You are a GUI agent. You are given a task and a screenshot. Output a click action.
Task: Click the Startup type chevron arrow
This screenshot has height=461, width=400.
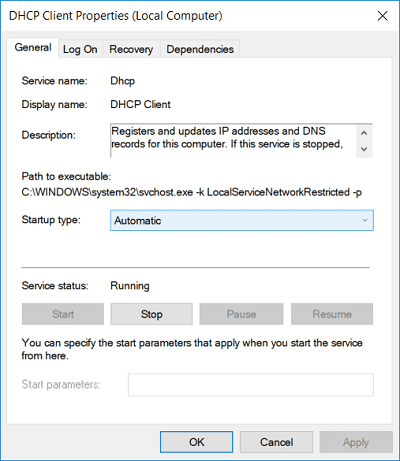click(365, 220)
